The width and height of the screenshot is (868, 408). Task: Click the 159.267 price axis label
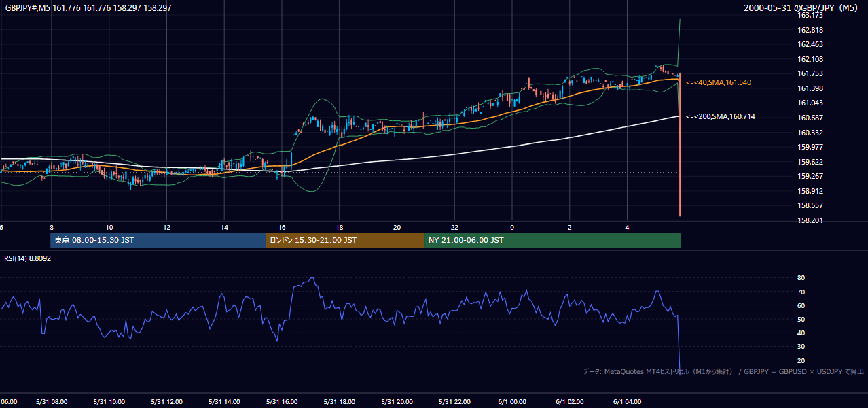tap(810, 176)
